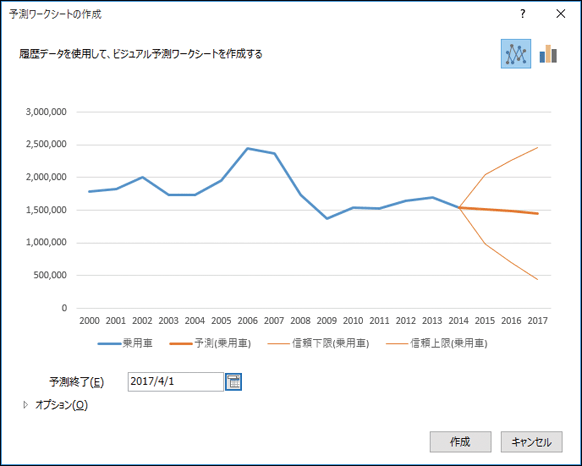This screenshot has width=582, height=466.
Task: Click the 2006 peak on blue line
Action: (248, 148)
